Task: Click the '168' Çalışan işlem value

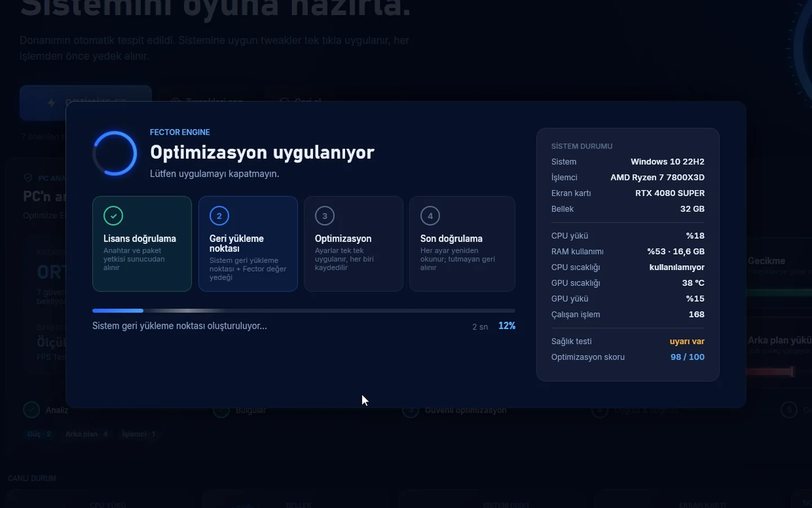Action: tap(696, 314)
